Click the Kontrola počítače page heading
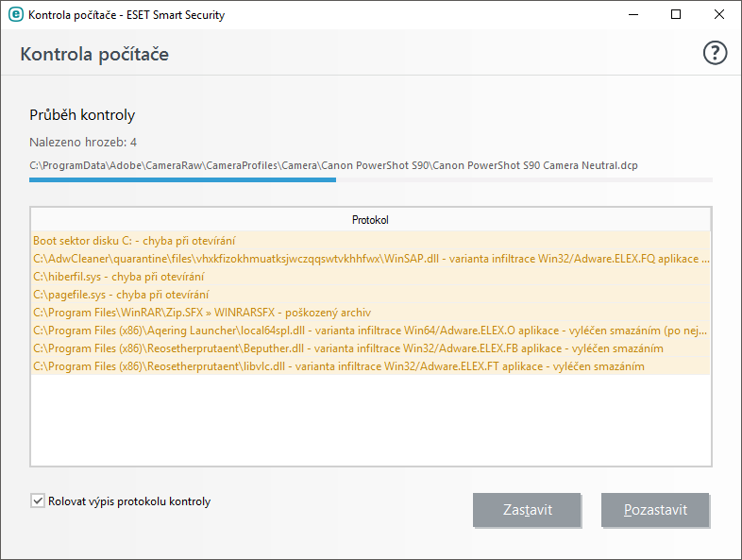The image size is (742, 560). (94, 54)
